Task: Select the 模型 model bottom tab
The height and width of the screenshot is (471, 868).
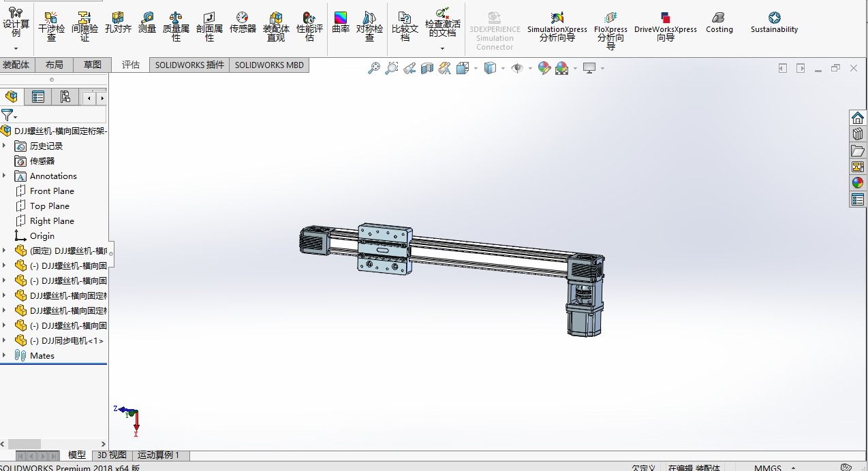Action: click(x=77, y=455)
